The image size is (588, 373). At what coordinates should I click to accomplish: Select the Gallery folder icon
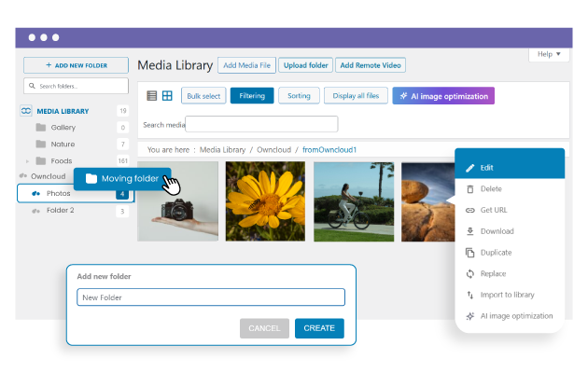point(41,128)
